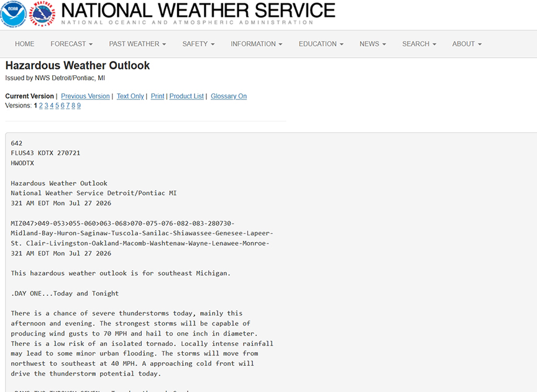Expand the FORECAST dropdown menu
The image size is (537, 392).
click(71, 44)
